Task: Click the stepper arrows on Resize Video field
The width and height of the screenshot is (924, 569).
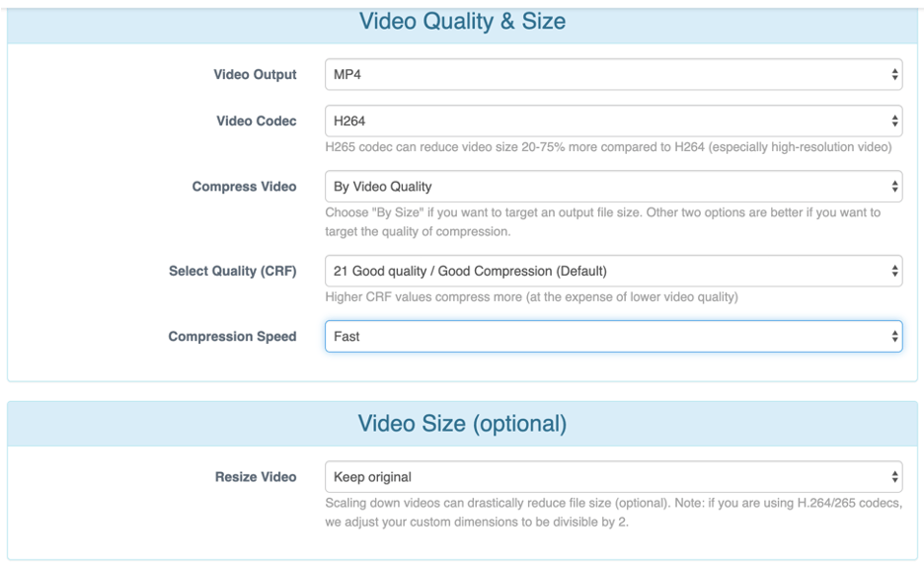Action: pos(894,476)
